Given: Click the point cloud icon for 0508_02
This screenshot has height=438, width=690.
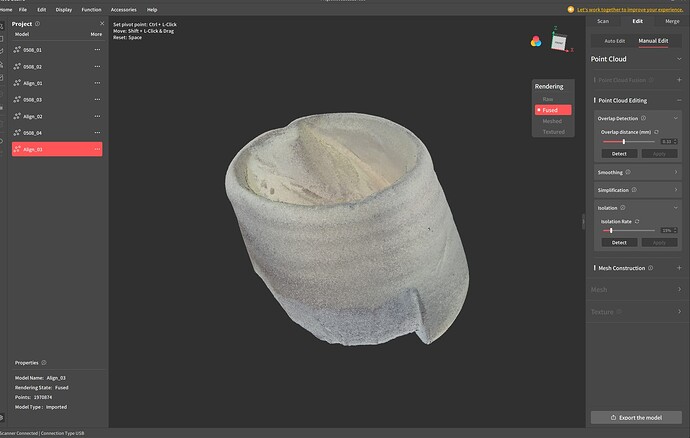Looking at the screenshot, I should tap(17, 66).
